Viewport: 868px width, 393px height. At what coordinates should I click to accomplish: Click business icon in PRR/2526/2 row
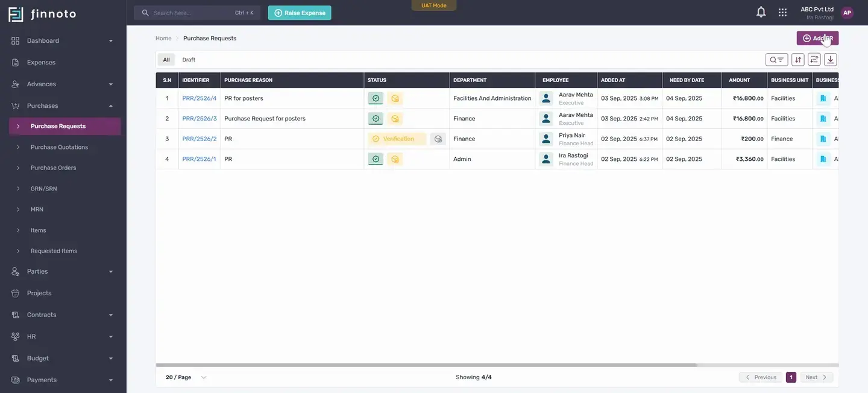click(x=823, y=139)
